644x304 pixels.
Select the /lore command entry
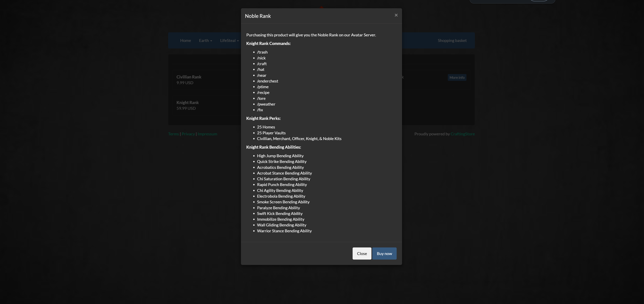pos(261,98)
